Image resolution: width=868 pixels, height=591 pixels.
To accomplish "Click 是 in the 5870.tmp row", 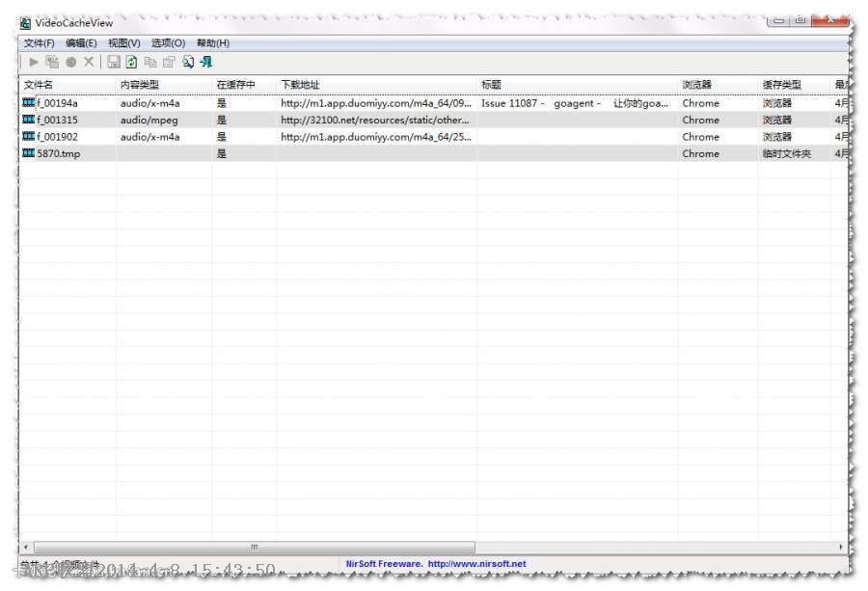I will pyautogui.click(x=222, y=153).
